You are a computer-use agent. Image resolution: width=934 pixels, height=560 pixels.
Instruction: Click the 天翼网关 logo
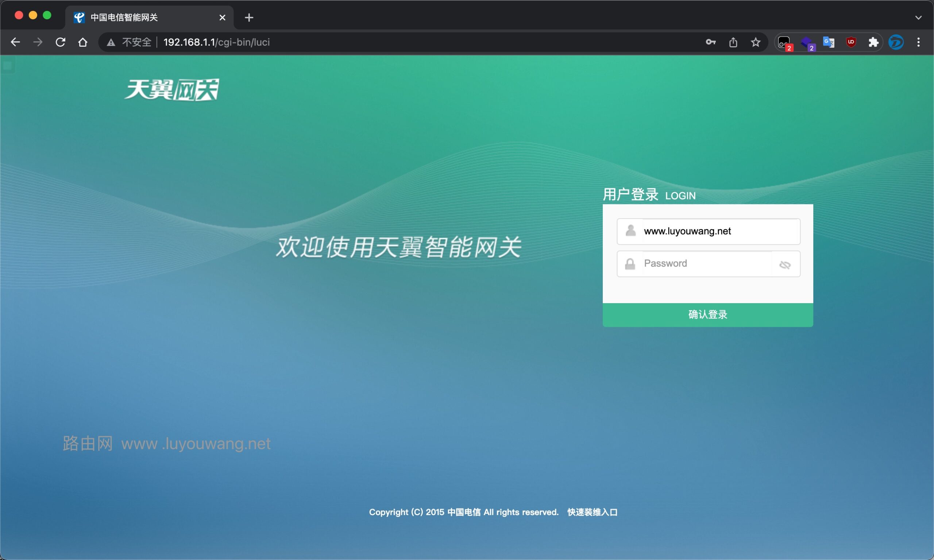(172, 90)
